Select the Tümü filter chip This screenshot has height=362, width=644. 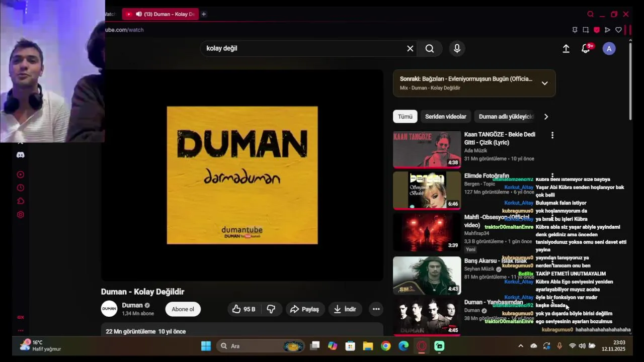click(x=405, y=117)
